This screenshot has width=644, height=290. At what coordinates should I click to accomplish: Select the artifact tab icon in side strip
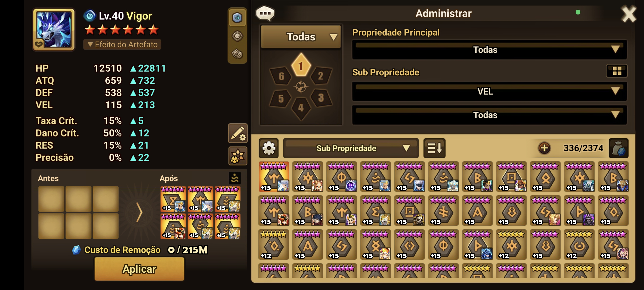(237, 36)
